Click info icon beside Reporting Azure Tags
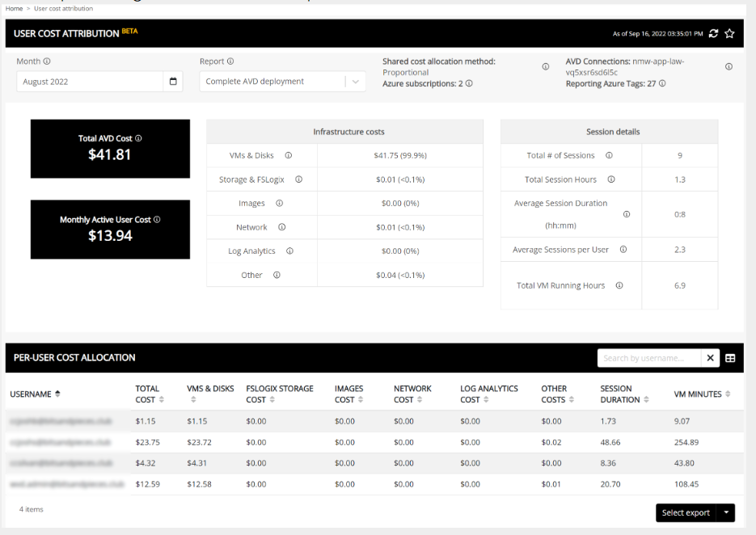Screen dimensions: 756x535 (662, 83)
